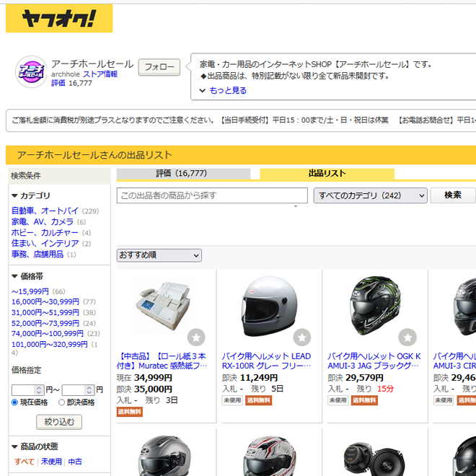Screen dimensions: 476x476
Task: Open the Arch Hole Sale store avatar
Action: (32, 72)
